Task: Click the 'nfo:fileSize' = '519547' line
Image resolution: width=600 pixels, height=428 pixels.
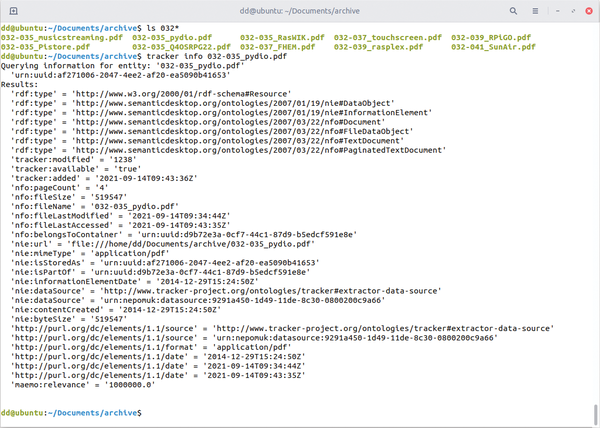Action: tap(69, 197)
